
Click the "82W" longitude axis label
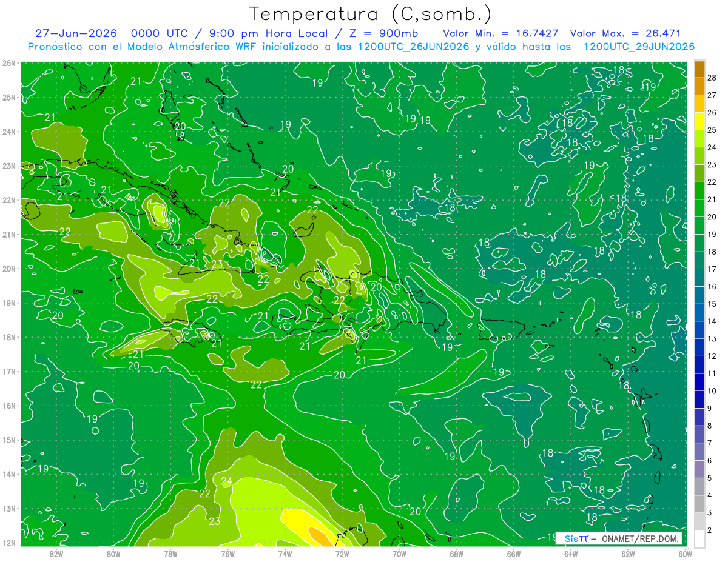(x=56, y=553)
